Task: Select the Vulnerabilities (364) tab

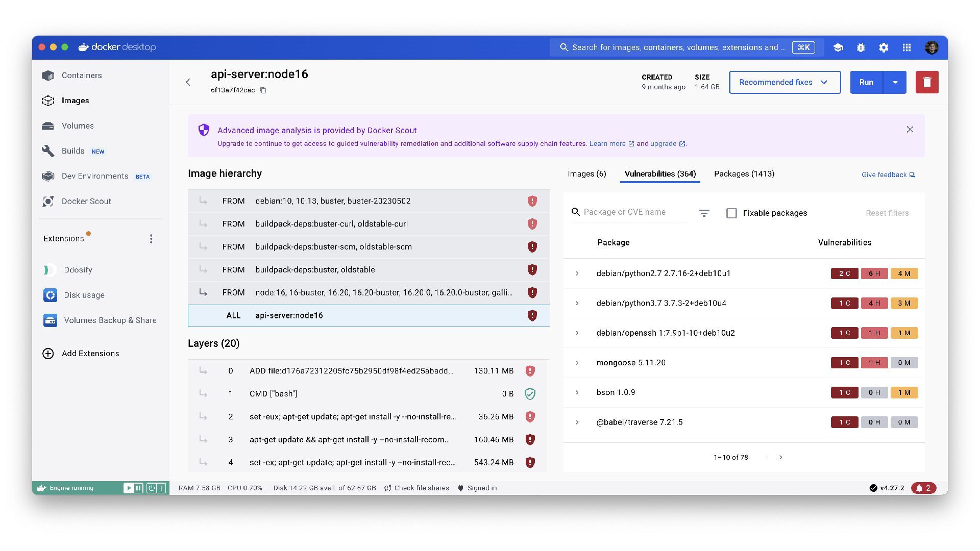Action: pyautogui.click(x=660, y=174)
